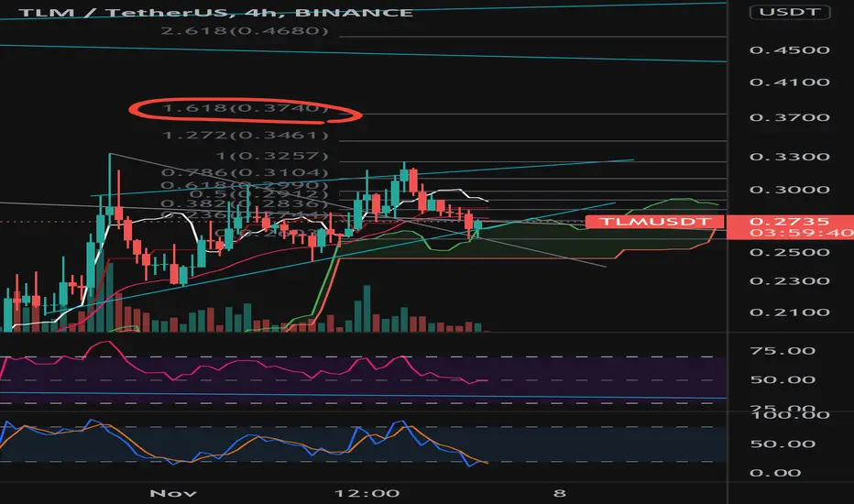Click the stochastic 100.00 axis value

pyautogui.click(x=790, y=415)
